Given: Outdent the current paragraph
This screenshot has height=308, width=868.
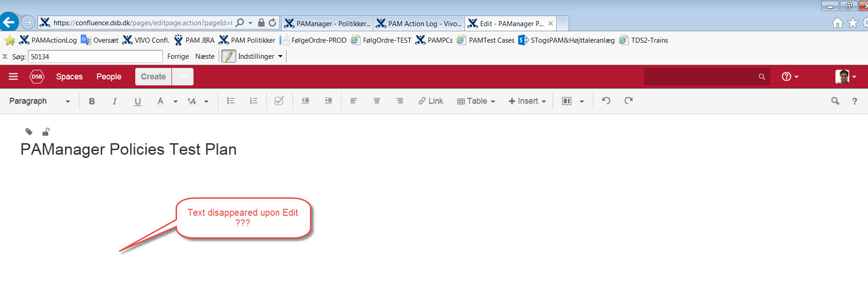Looking at the screenshot, I should (x=305, y=101).
